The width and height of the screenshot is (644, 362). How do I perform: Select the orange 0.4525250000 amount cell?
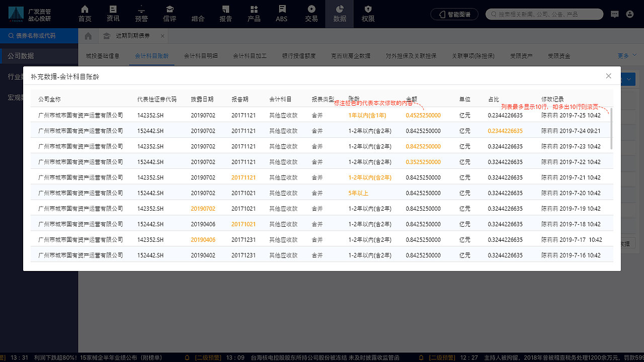423,115
